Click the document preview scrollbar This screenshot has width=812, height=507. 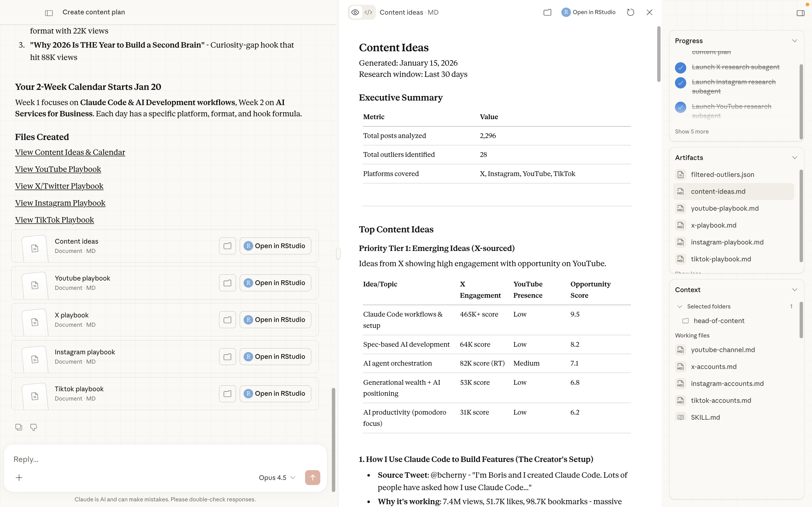tap(659, 54)
